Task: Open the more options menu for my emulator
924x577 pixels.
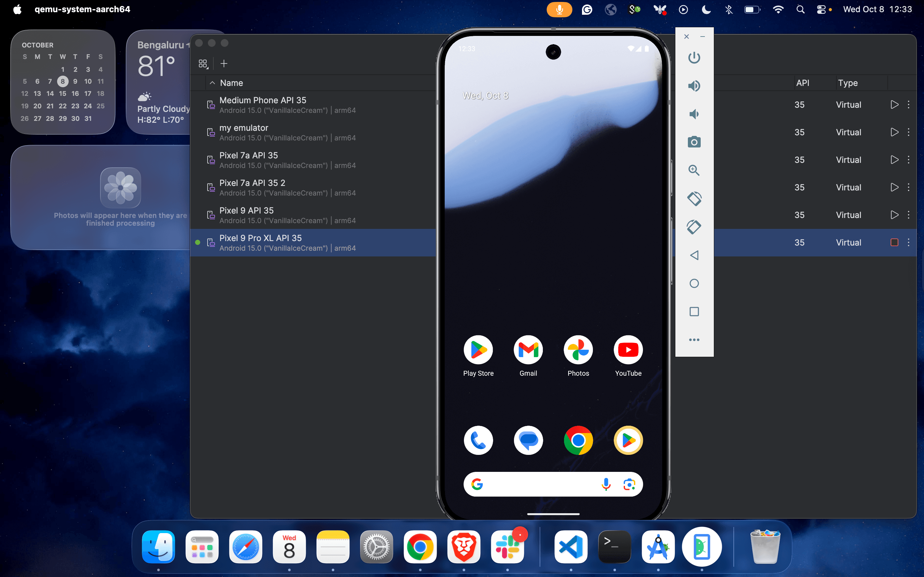Action: [x=908, y=132]
